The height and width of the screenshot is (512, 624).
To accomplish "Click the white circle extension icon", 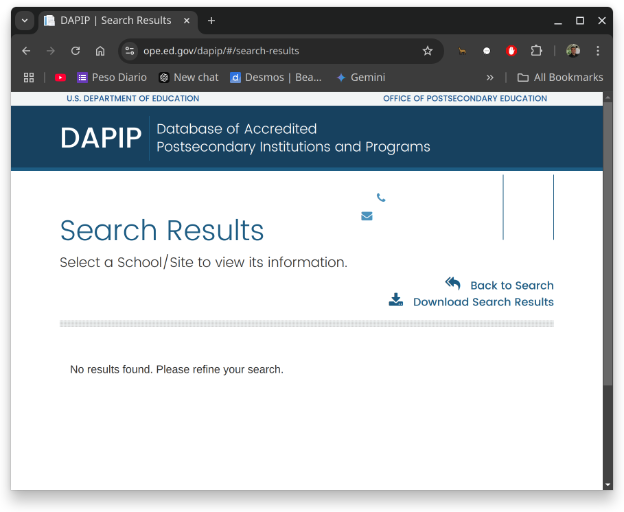I will tap(486, 51).
